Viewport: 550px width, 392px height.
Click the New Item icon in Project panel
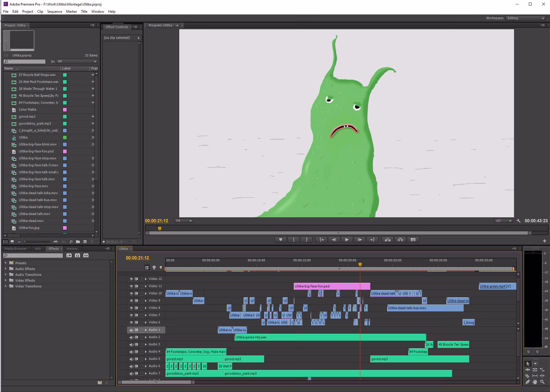pos(85,241)
